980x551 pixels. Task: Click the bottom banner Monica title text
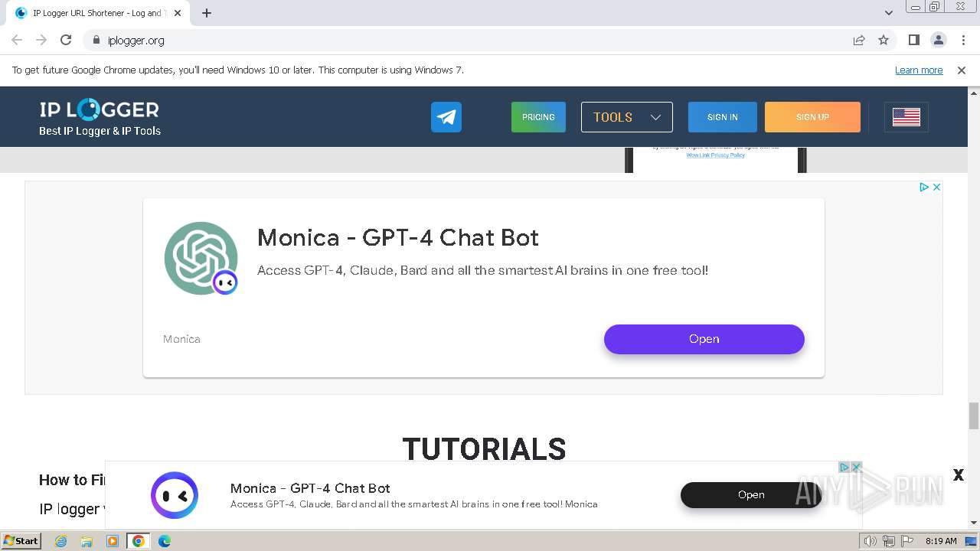[x=310, y=488]
